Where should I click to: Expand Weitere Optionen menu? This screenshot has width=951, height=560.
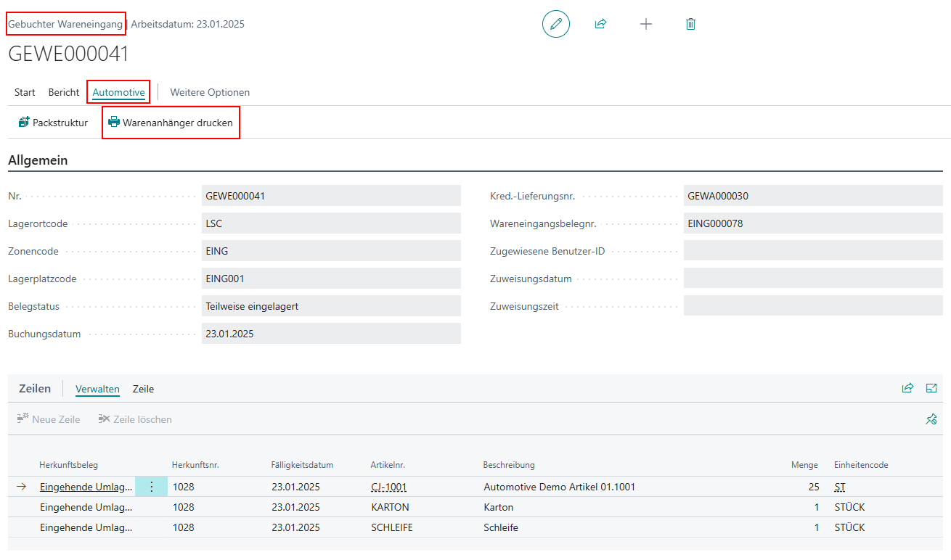210,92
